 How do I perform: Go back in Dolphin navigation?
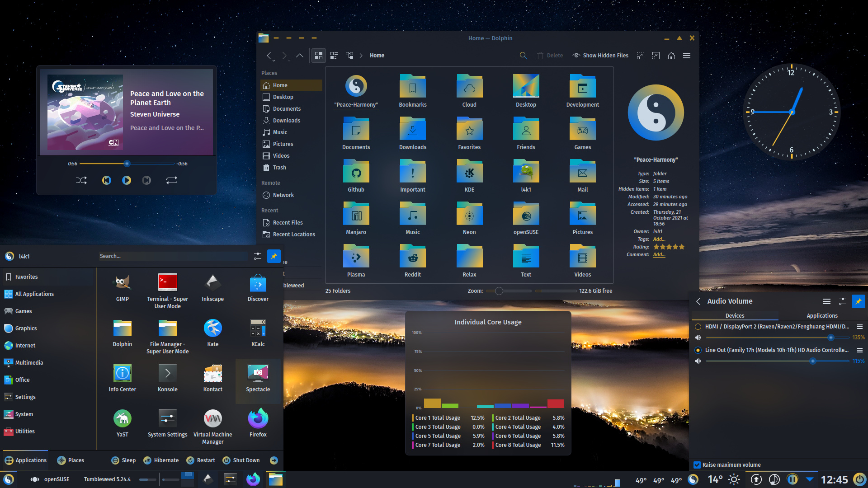[x=269, y=56]
